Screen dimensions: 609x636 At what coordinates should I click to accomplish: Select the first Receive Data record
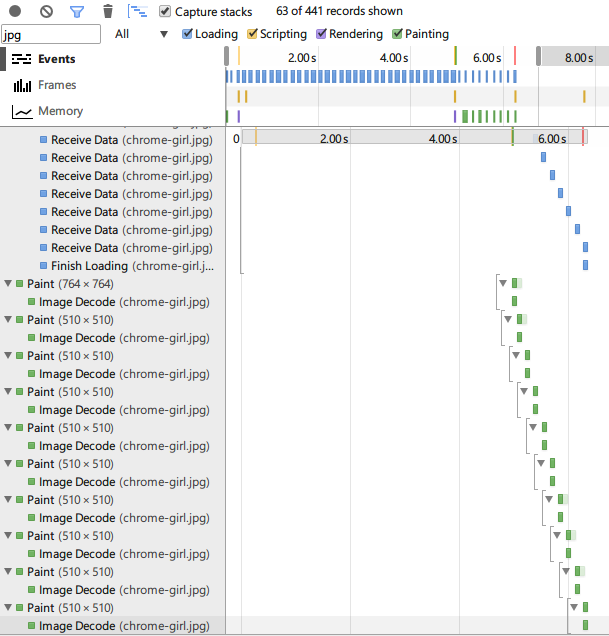click(130, 140)
